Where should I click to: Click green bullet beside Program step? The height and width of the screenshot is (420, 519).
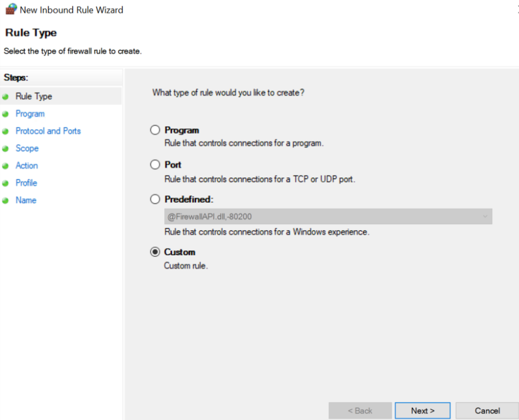coord(5,114)
